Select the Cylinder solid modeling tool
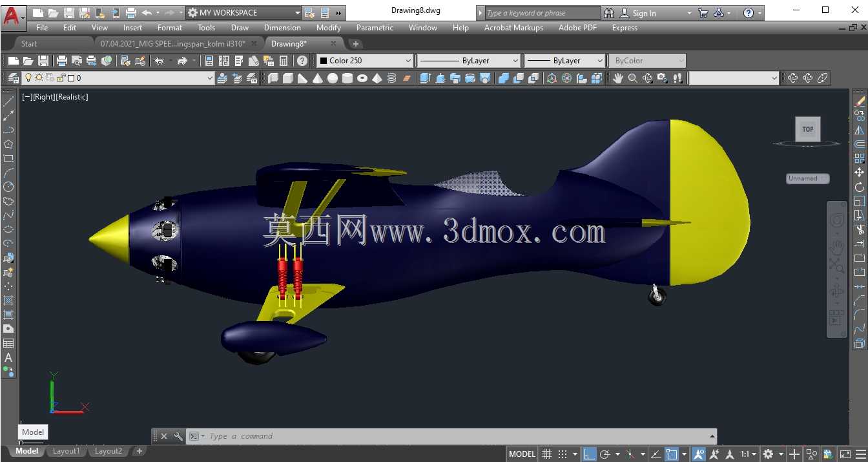 pos(347,78)
